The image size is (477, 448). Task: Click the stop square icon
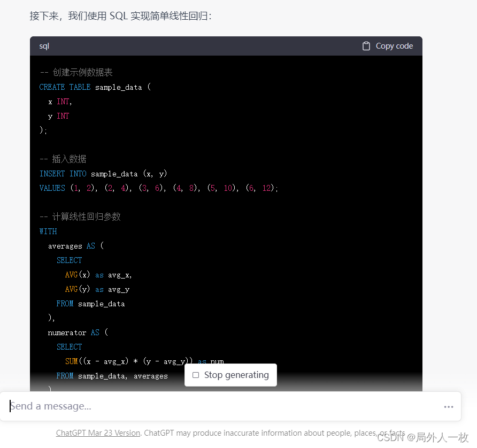(196, 375)
